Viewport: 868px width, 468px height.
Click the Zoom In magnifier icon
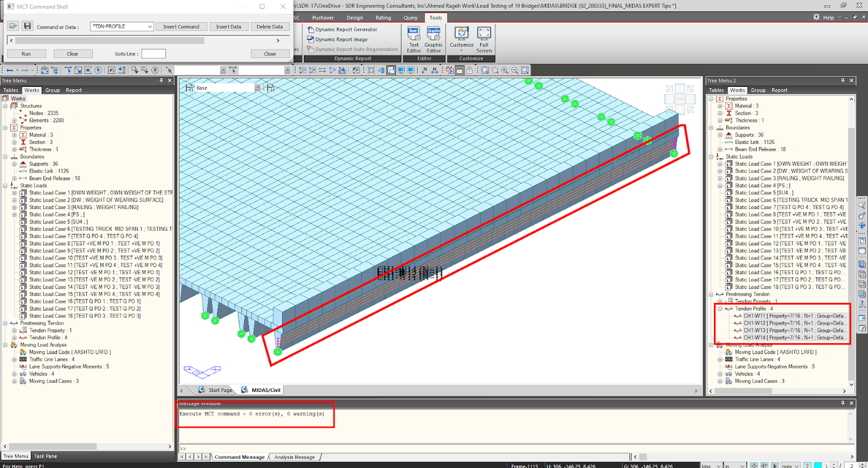(x=504, y=70)
